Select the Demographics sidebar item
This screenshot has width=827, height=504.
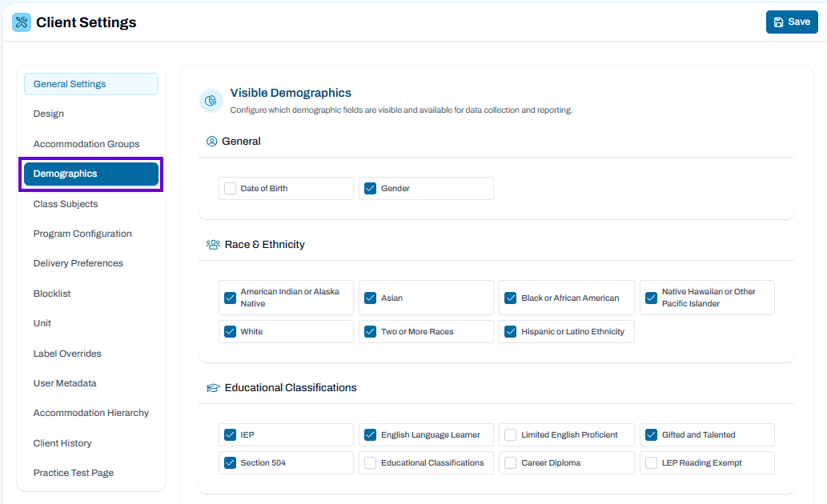coord(91,174)
